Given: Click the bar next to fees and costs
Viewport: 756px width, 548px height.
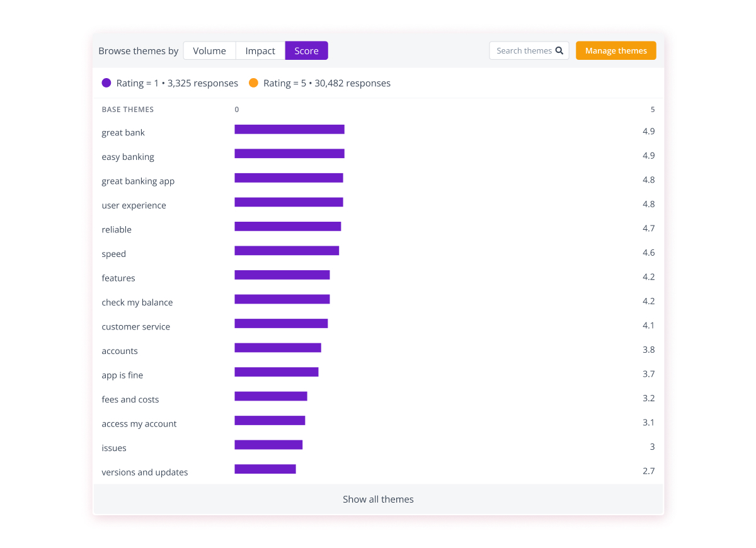Looking at the screenshot, I should click(271, 396).
